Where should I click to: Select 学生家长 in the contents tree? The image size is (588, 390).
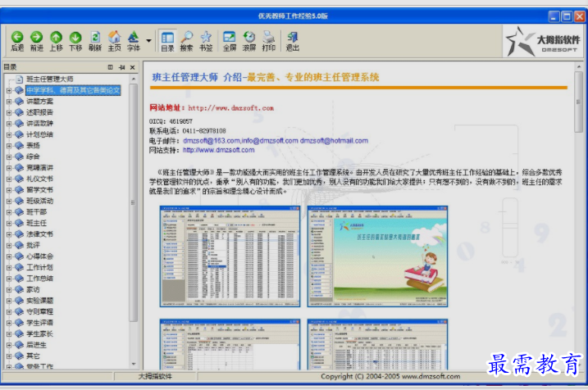click(39, 333)
